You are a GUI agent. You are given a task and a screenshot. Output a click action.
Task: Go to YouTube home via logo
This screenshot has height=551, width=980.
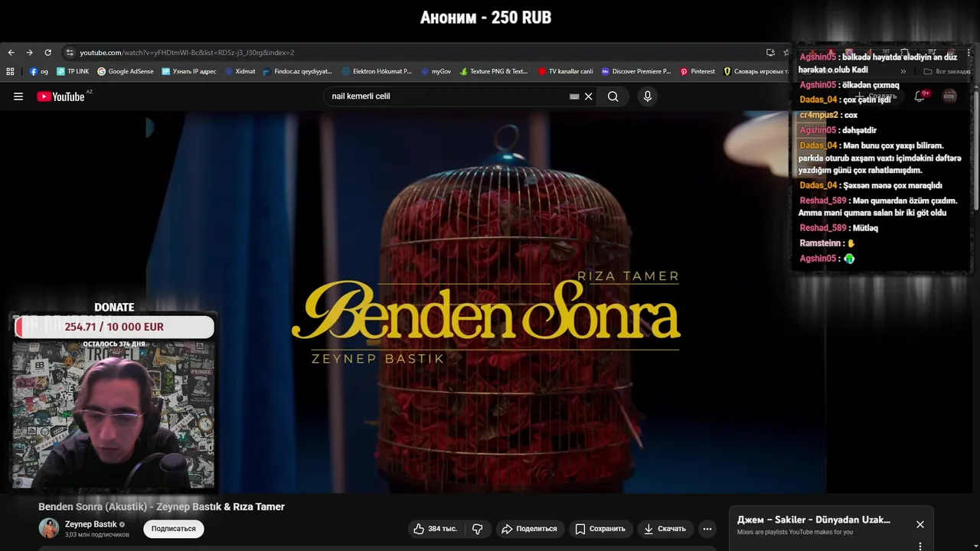(60, 96)
